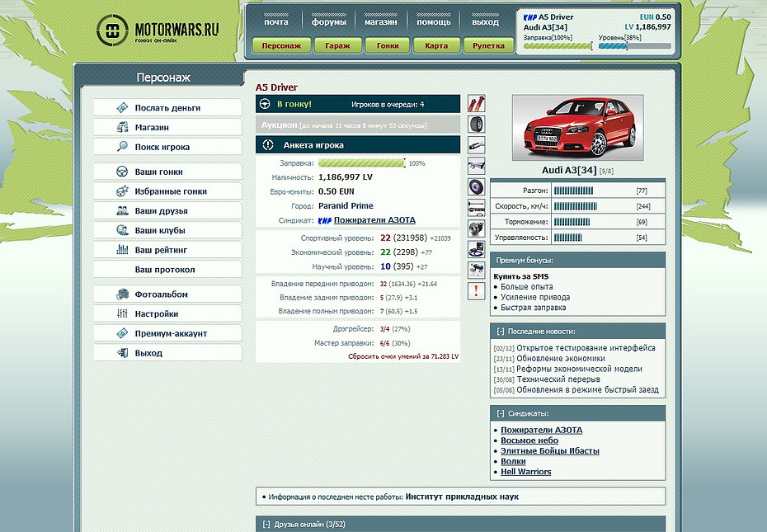
Task: Click the red Audi A3 car image
Action: pos(577,128)
